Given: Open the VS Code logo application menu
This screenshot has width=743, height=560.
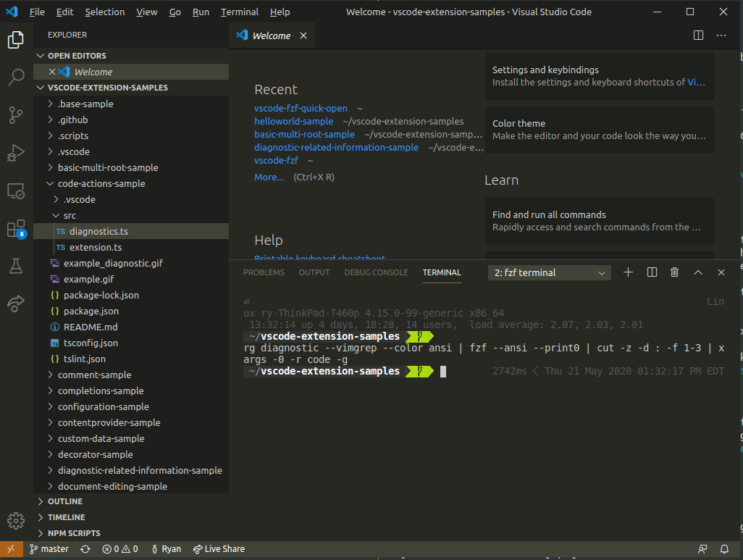Looking at the screenshot, I should pyautogui.click(x=12, y=12).
